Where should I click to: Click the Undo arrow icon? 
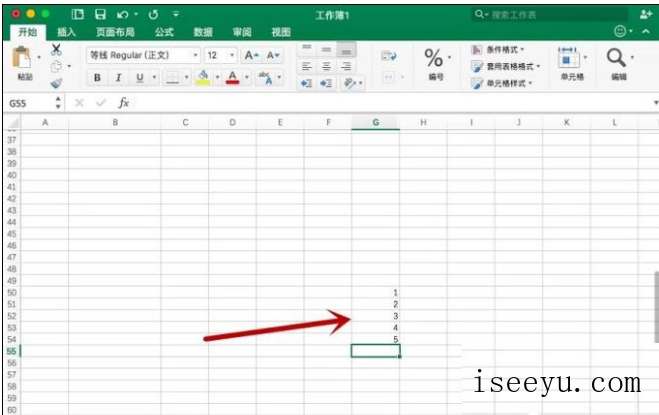(x=123, y=15)
